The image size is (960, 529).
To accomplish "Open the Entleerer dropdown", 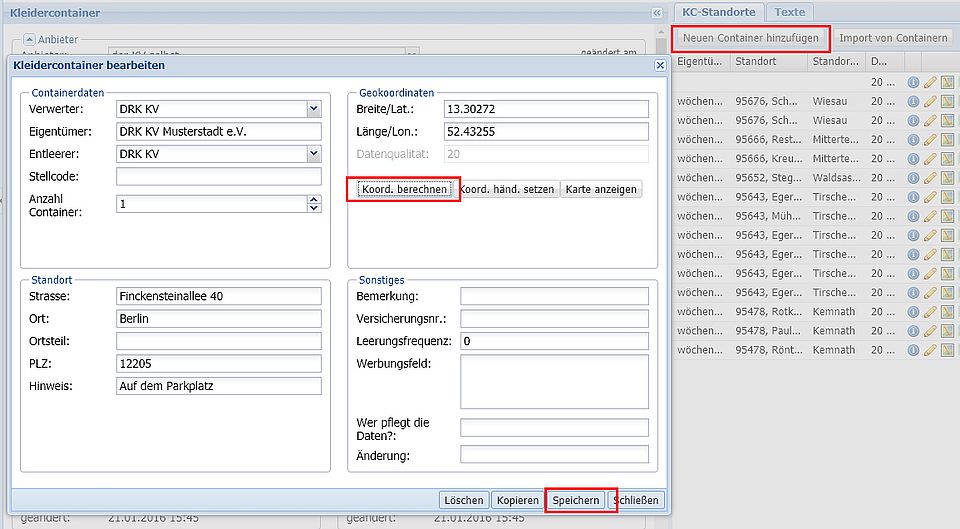I will coord(314,154).
